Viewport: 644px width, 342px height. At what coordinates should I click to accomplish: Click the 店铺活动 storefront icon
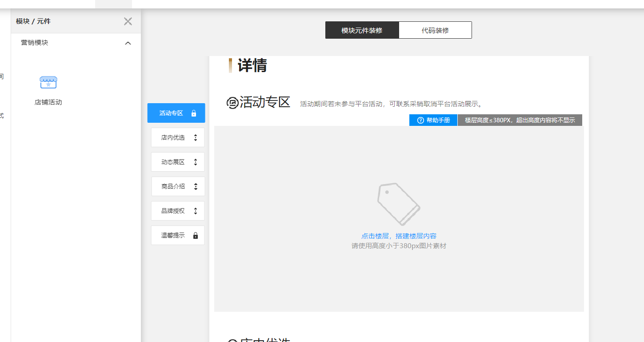[x=48, y=82]
